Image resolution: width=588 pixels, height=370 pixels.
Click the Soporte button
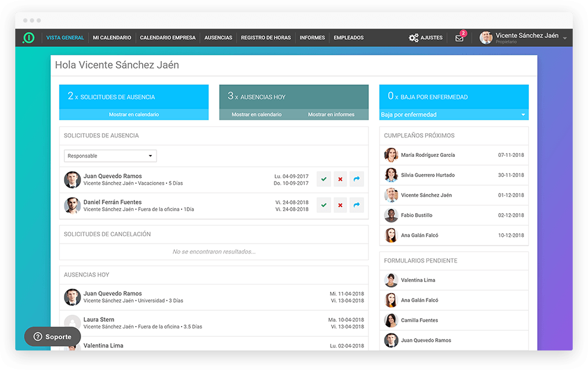pos(52,336)
